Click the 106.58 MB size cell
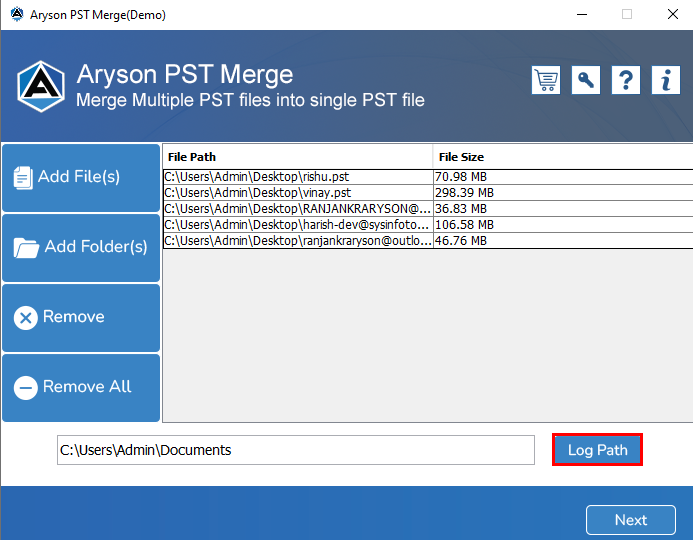Image resolution: width=693 pixels, height=540 pixels. pos(563,224)
